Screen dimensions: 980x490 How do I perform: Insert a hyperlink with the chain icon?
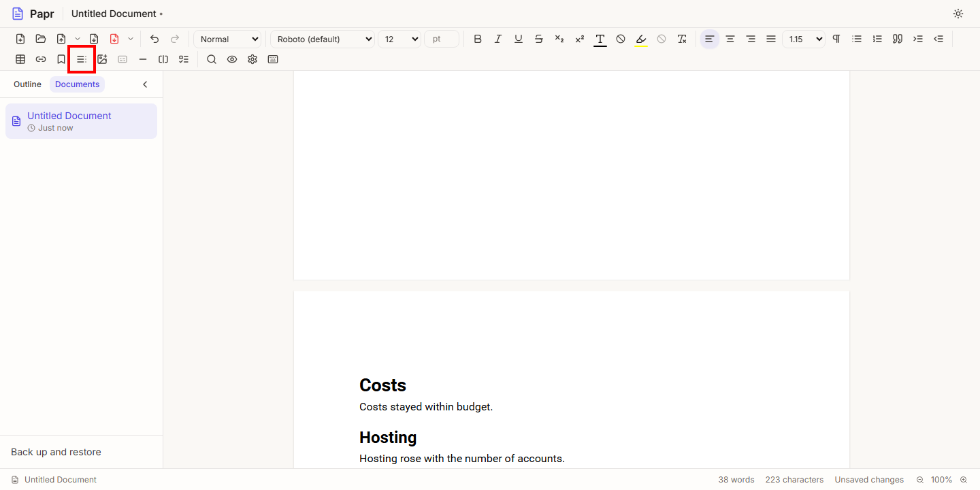tap(41, 59)
